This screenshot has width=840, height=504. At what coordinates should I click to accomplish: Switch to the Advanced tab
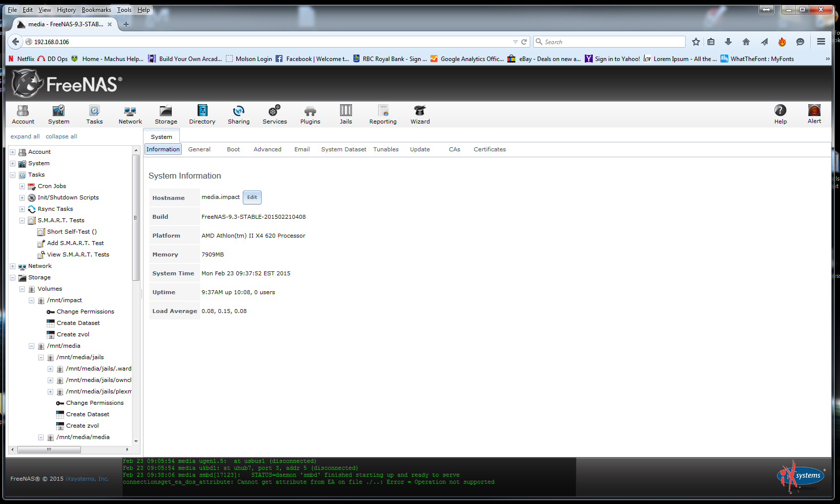(x=268, y=149)
